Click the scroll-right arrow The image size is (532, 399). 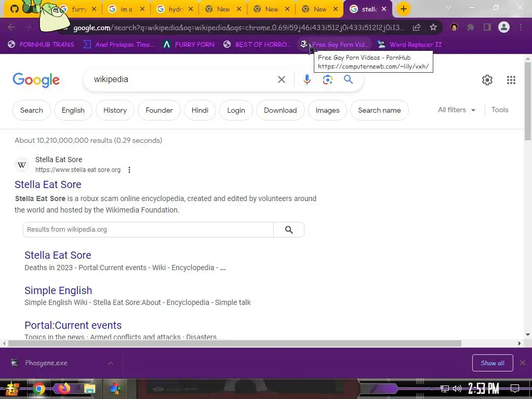519,343
